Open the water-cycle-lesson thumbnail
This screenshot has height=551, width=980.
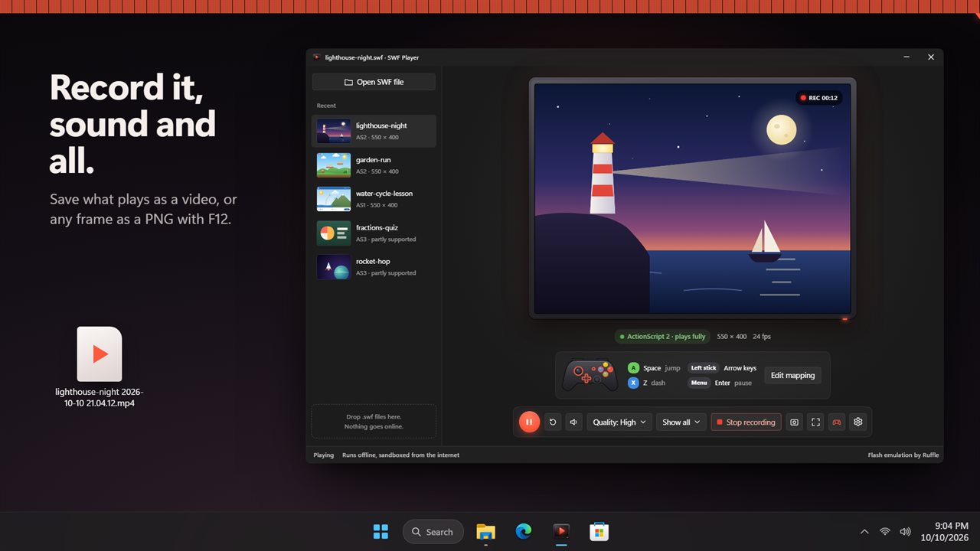click(334, 199)
